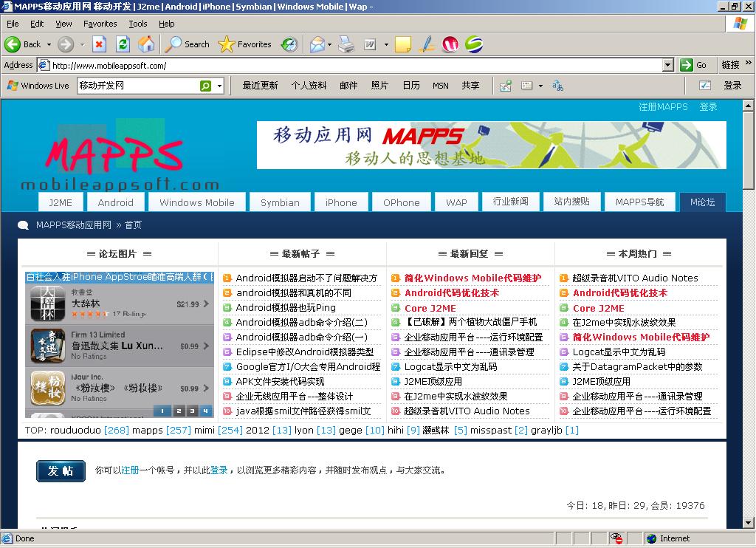Click the page scrollbar down arrow
The image size is (756, 548).
point(749,523)
